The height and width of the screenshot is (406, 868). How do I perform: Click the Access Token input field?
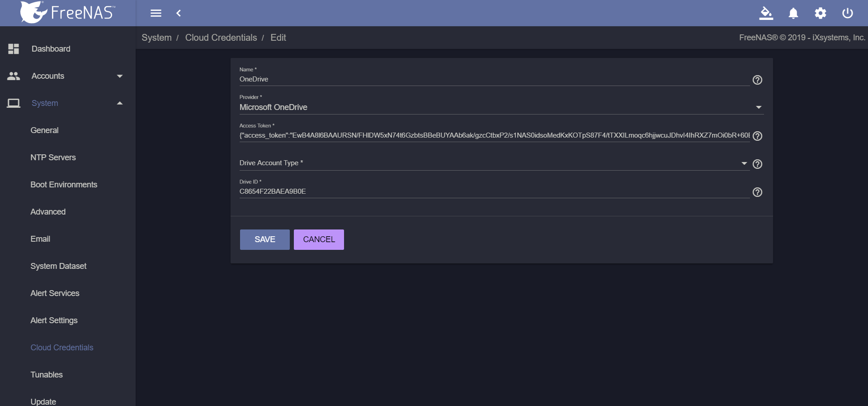click(494, 135)
